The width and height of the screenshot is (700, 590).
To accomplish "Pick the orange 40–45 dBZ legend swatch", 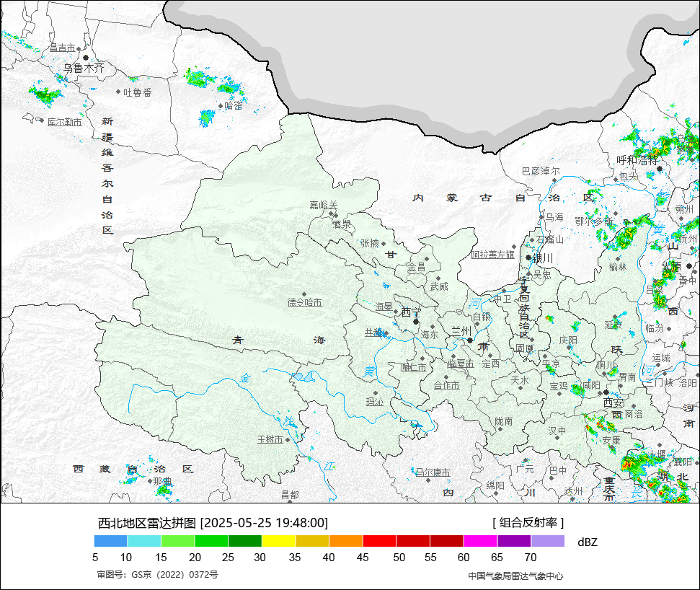I will [346, 541].
